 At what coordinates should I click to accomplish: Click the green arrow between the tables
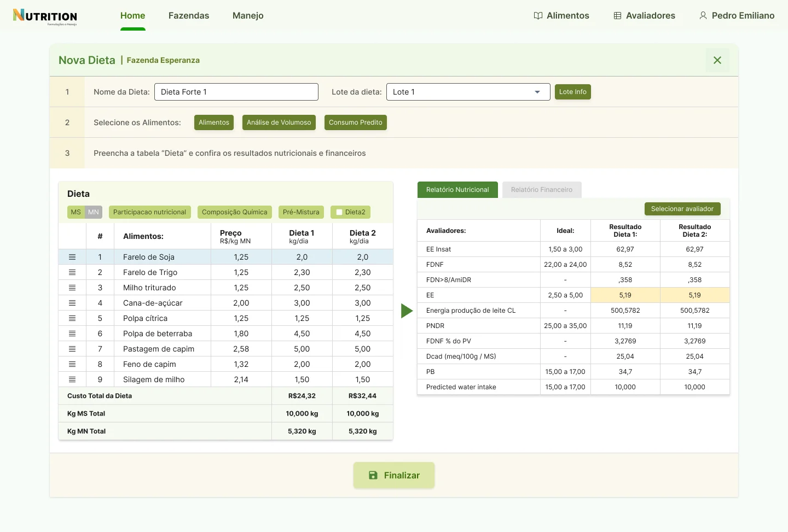pyautogui.click(x=407, y=311)
